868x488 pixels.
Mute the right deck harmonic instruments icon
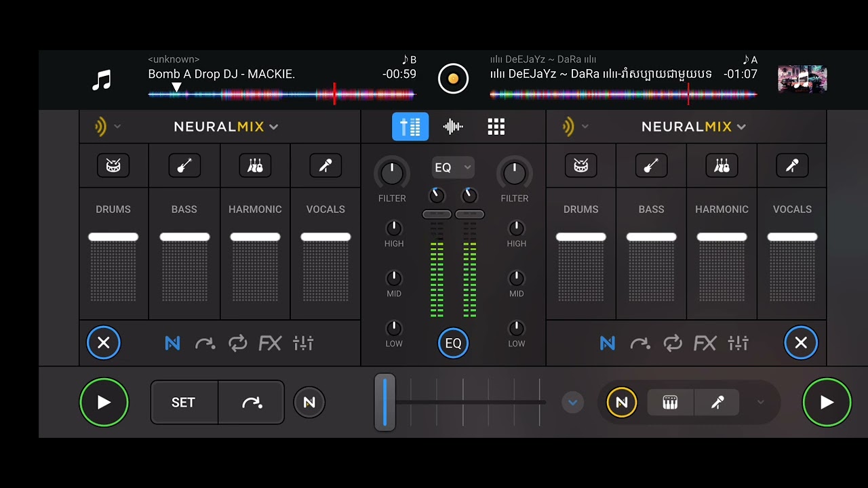[722, 165]
